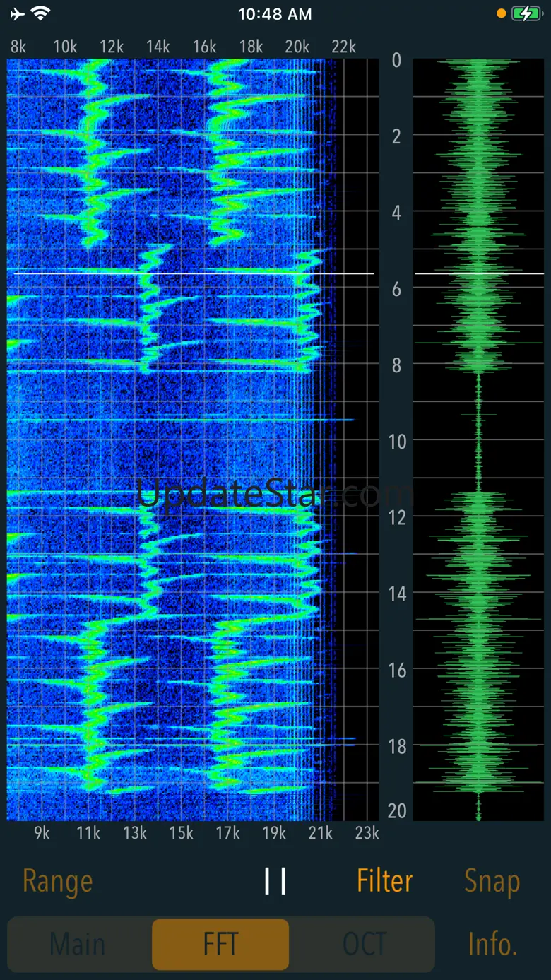Select the FFT tab
Image resolution: width=551 pixels, height=980 pixels.
[220, 944]
